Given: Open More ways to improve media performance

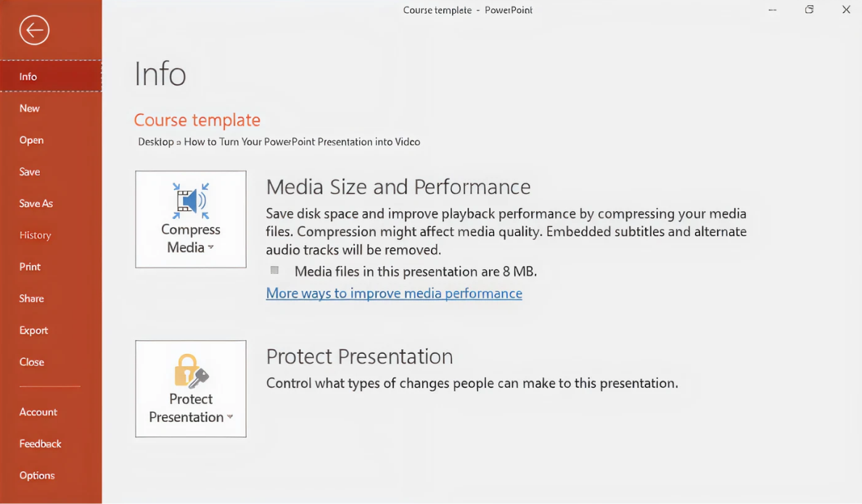Looking at the screenshot, I should click(x=394, y=294).
